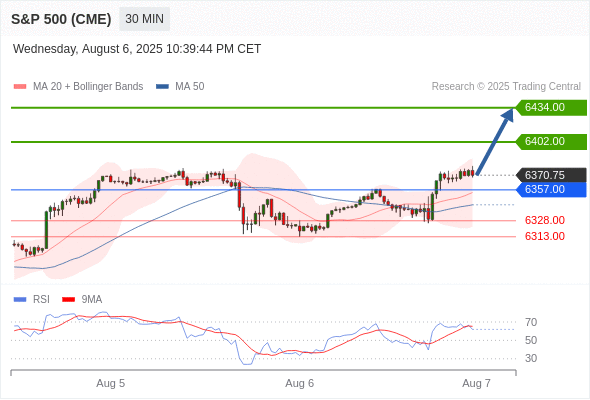
Task: Click the blue MA 50 legend swatch
Action: pyautogui.click(x=163, y=87)
